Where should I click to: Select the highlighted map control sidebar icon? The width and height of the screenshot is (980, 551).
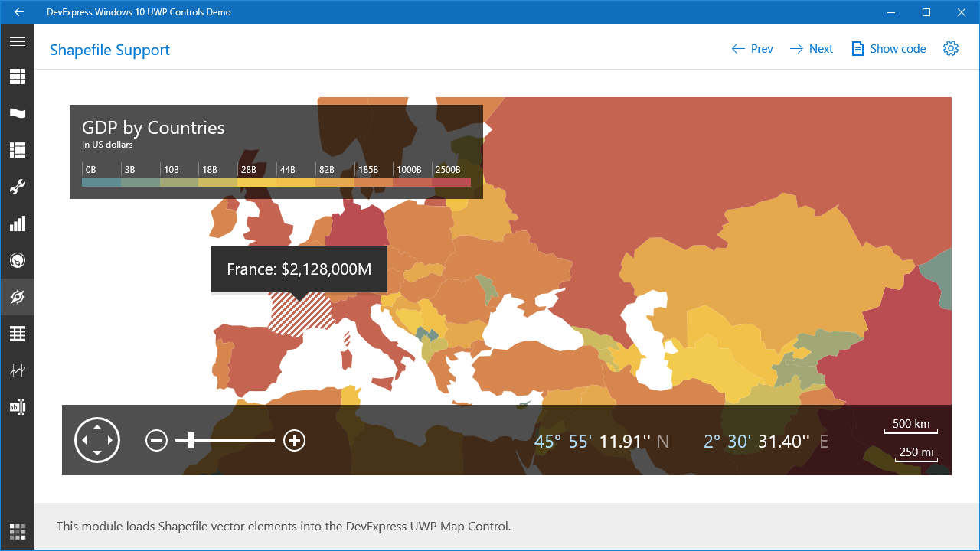17,297
